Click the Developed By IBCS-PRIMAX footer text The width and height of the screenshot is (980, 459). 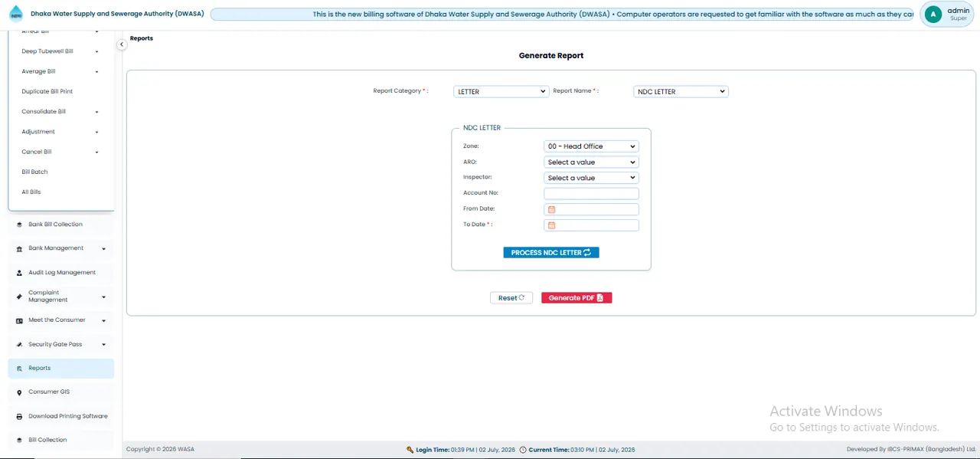911,450
